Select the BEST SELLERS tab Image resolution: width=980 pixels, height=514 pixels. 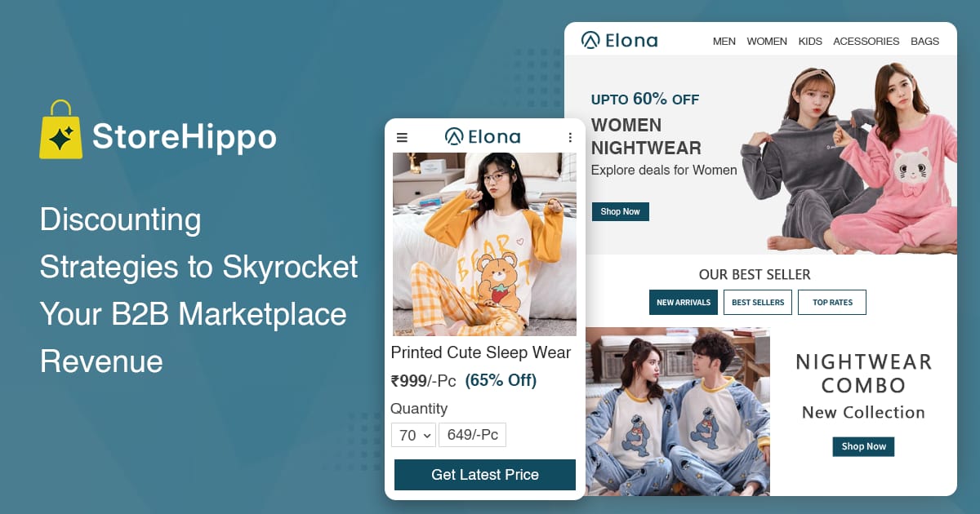[758, 302]
